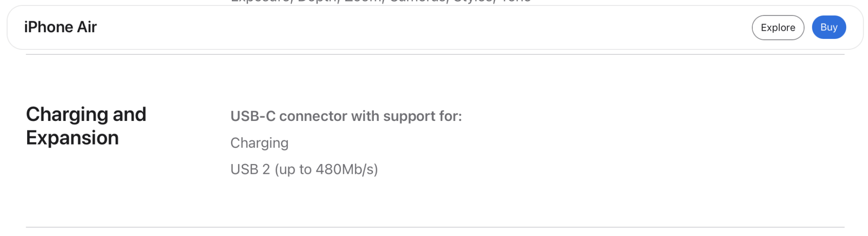Open the Explore link for iPhone Air

[x=778, y=28]
